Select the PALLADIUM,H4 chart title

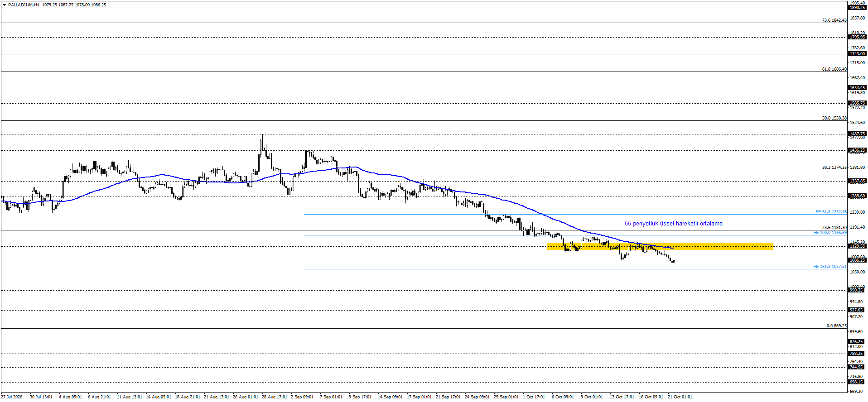pos(24,5)
